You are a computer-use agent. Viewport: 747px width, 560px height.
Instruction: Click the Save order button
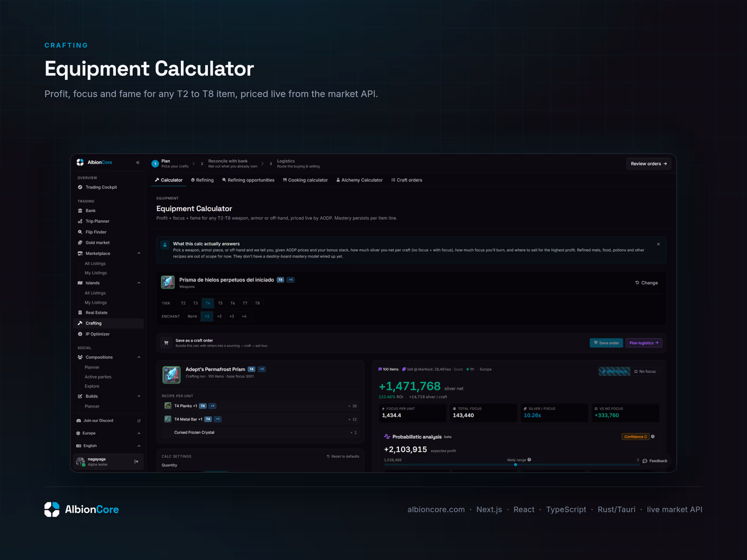point(606,343)
